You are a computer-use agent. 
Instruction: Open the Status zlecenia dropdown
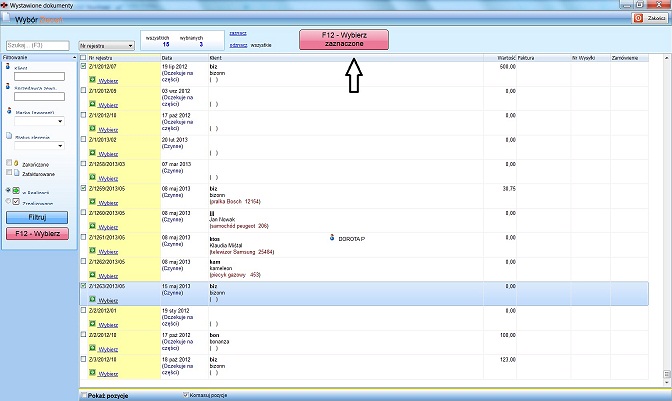coord(39,146)
